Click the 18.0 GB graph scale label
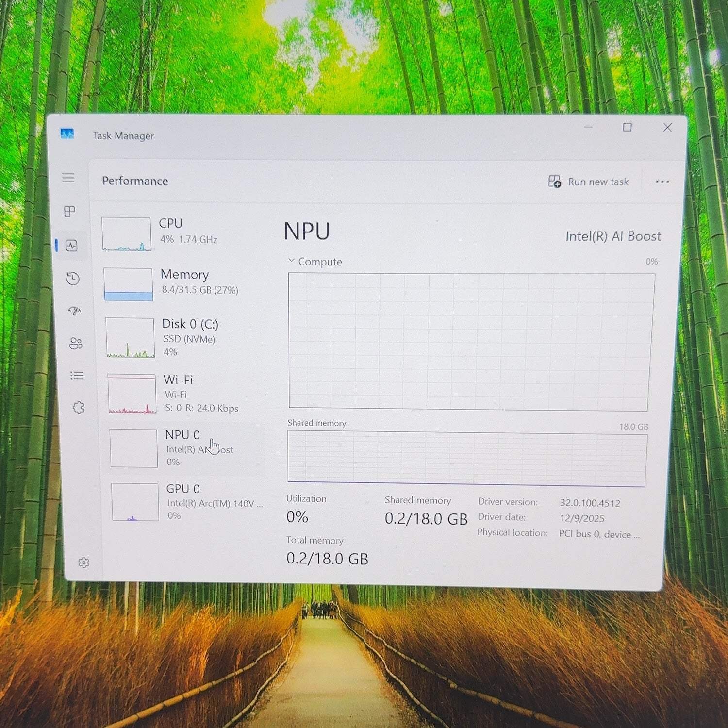Viewport: 728px width, 728px height. coord(633,427)
